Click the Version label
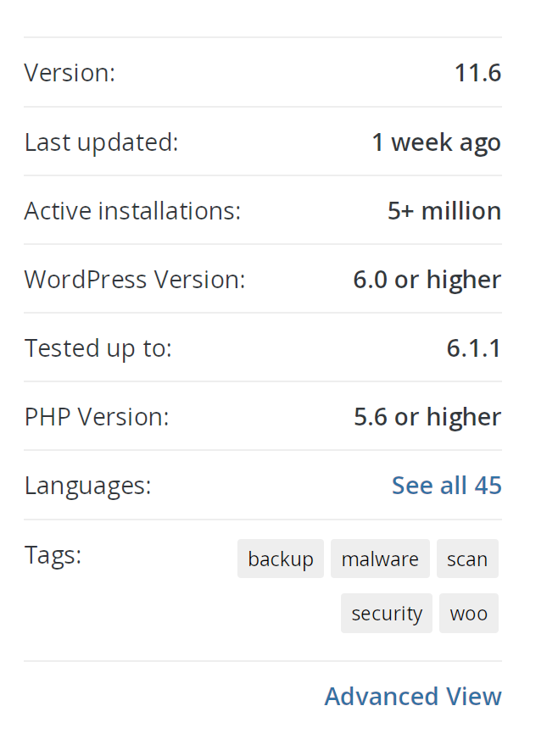The width and height of the screenshot is (558, 756). click(x=70, y=73)
